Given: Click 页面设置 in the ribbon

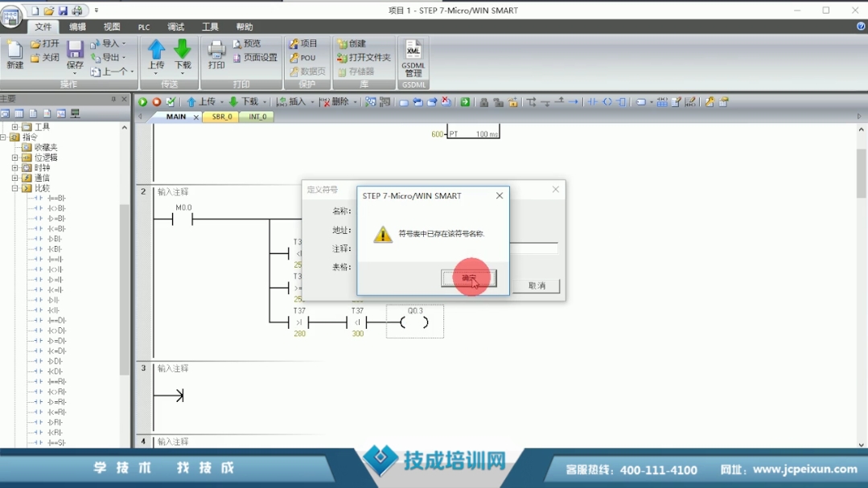Looking at the screenshot, I should click(255, 58).
